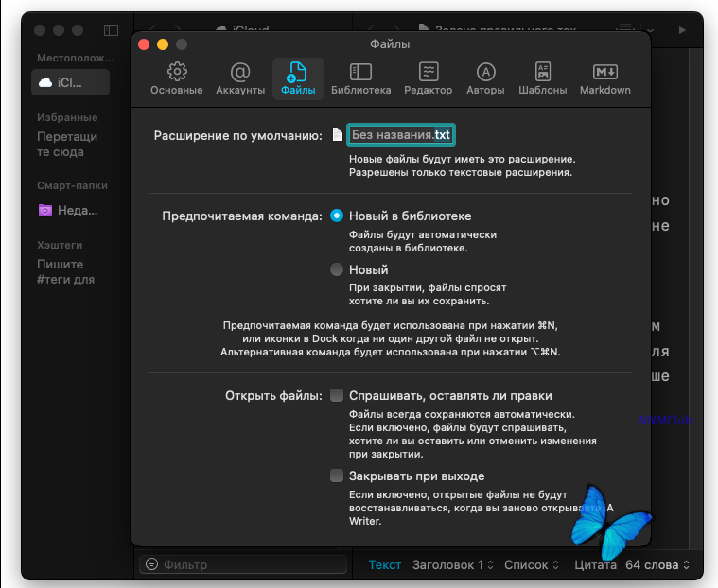Close the Файлы preferences window
Viewport: 718px width, 588px height.
(144, 44)
